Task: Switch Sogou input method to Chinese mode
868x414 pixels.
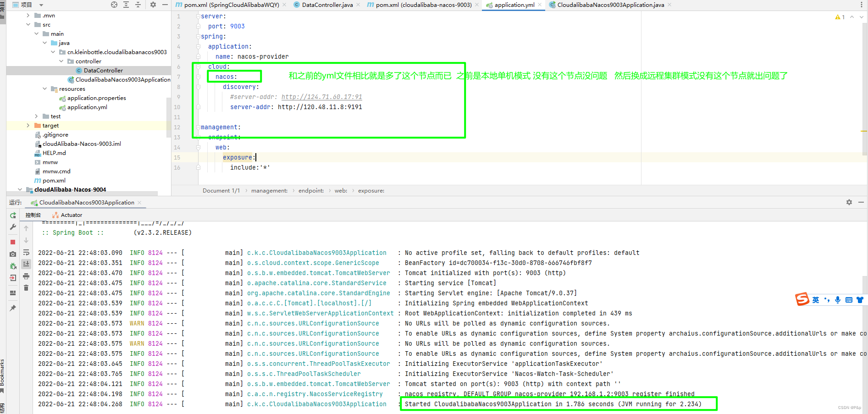Action: (816, 299)
